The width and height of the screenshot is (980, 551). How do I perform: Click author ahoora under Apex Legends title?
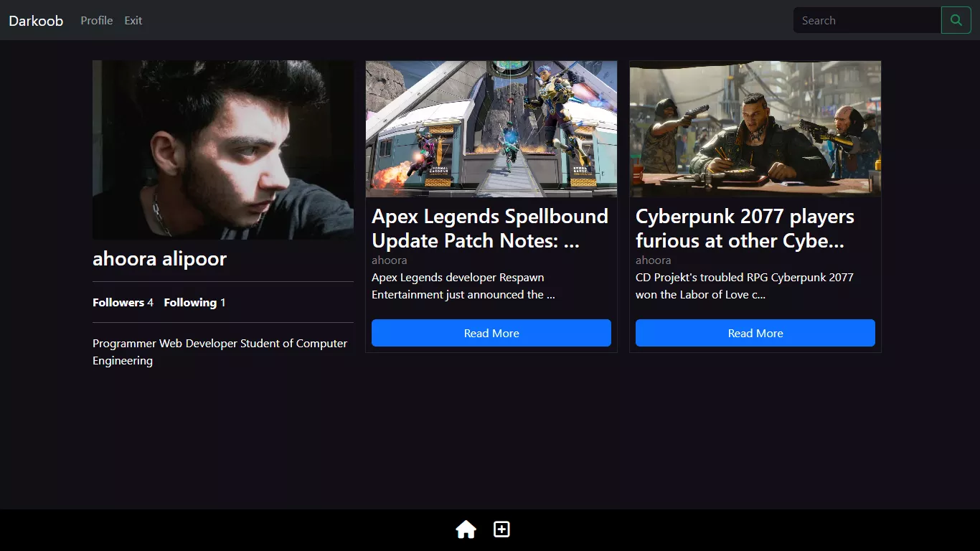click(x=390, y=260)
